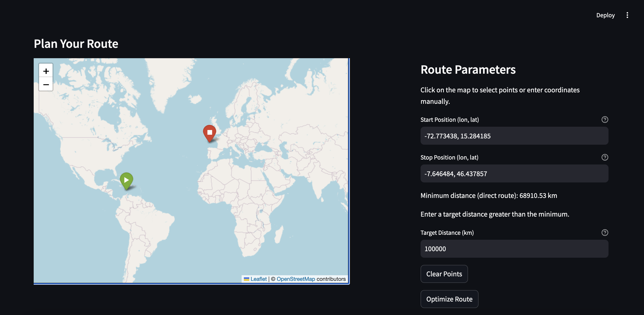Open the Leaflet attribution link
The width and height of the screenshot is (644, 315).
(x=258, y=279)
